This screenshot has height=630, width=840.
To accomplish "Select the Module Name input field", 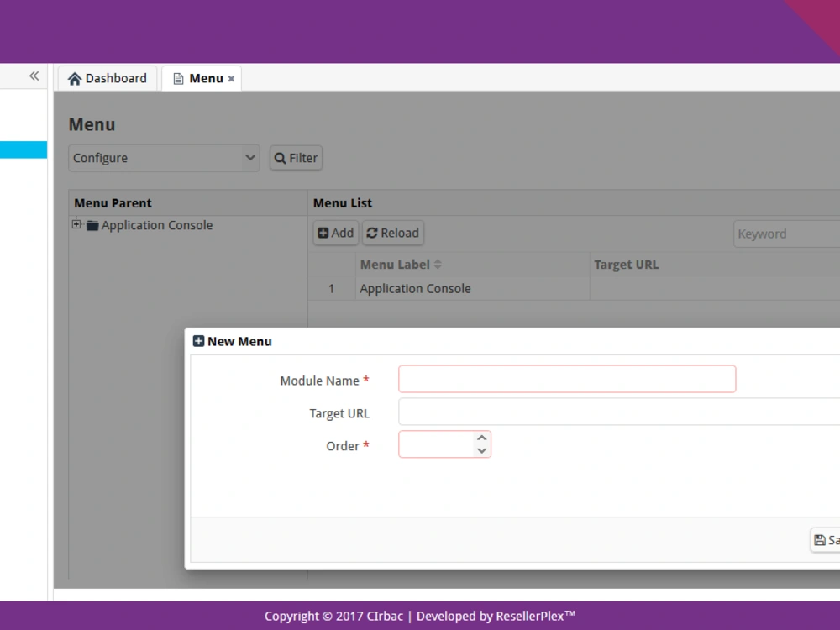I will (x=566, y=378).
